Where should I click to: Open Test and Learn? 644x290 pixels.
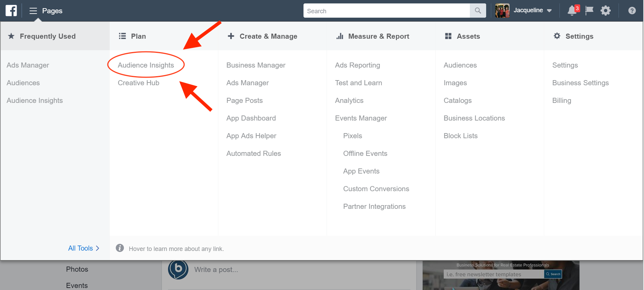click(358, 83)
